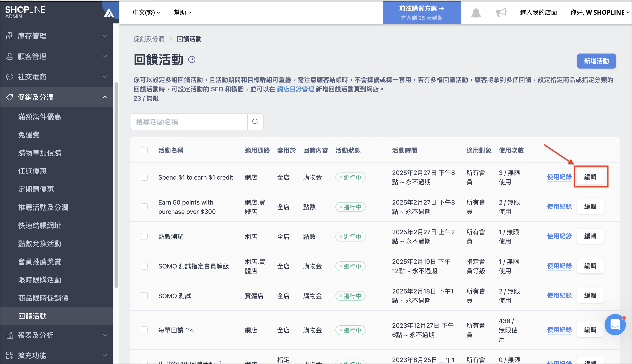Expand the 庫存管理 chevron
632x364 pixels.
click(x=105, y=36)
